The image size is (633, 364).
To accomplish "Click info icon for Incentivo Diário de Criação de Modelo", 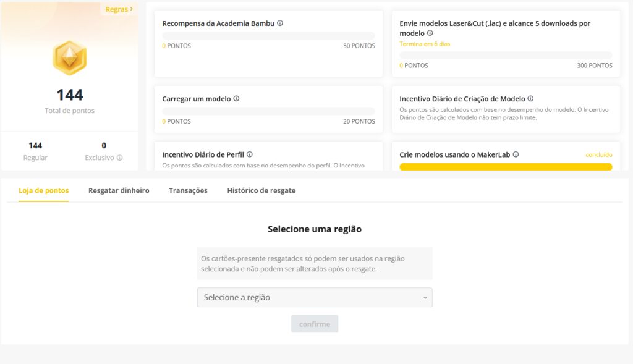I will pos(530,98).
